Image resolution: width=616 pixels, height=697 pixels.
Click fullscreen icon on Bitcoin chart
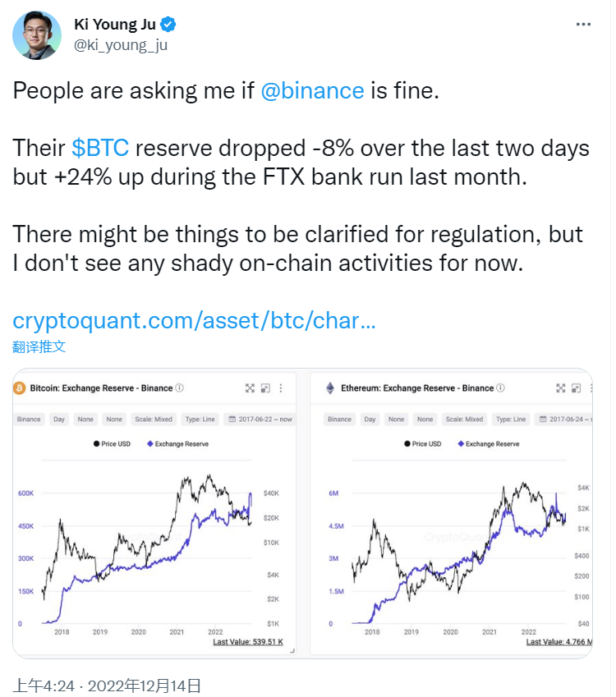point(250,388)
